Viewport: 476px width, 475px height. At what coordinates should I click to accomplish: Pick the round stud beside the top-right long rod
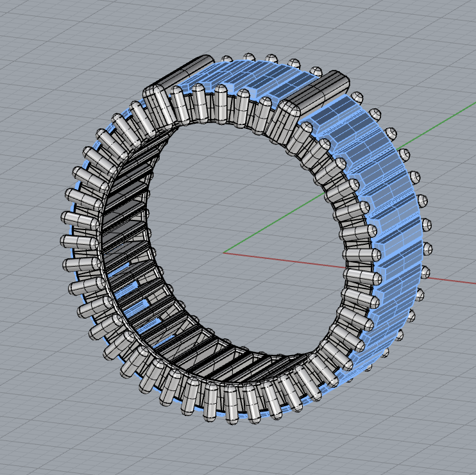pos(357,97)
